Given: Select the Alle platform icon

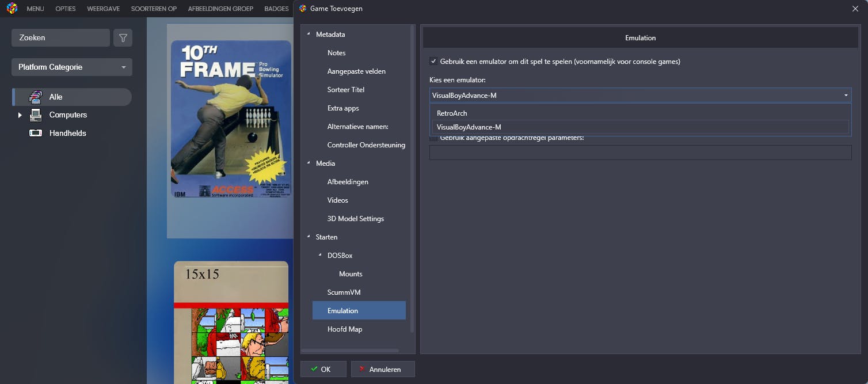Looking at the screenshot, I should 36,97.
